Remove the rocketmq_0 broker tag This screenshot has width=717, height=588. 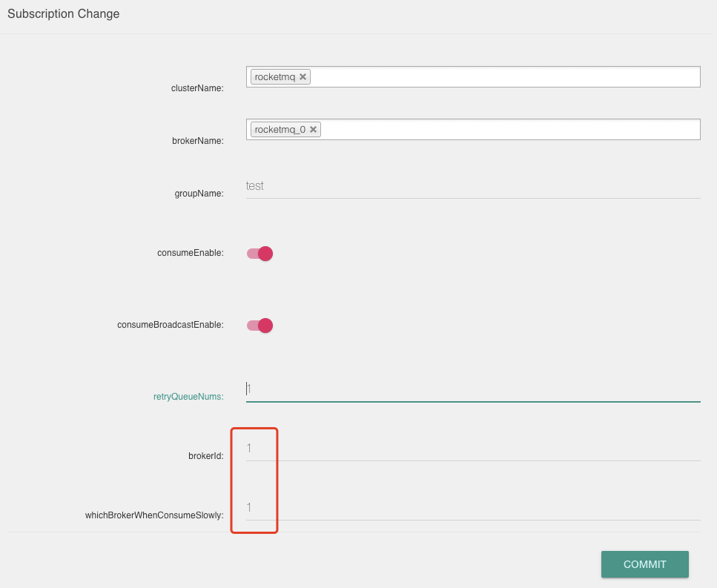[x=313, y=130]
